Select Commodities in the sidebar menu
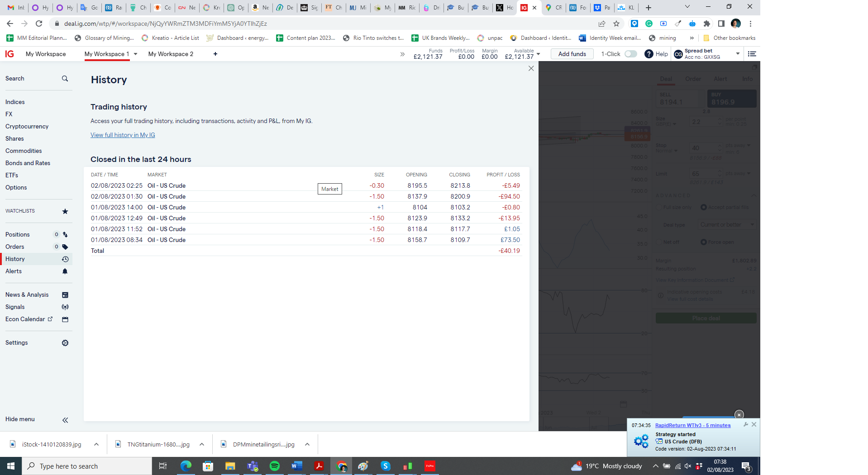Screen dimensions: 868x475 24,151
